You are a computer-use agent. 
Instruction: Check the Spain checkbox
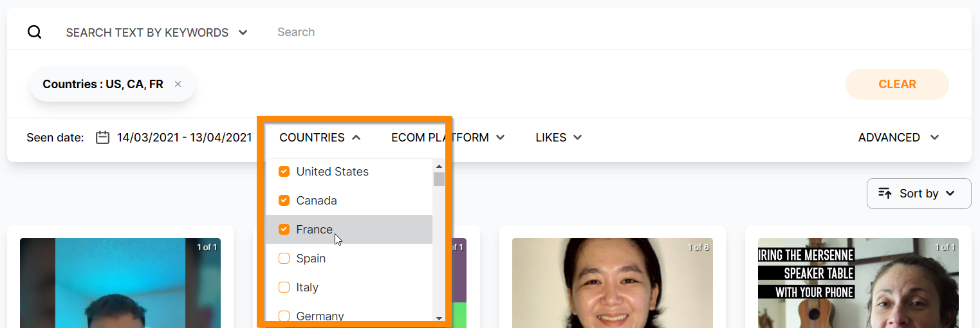[284, 259]
